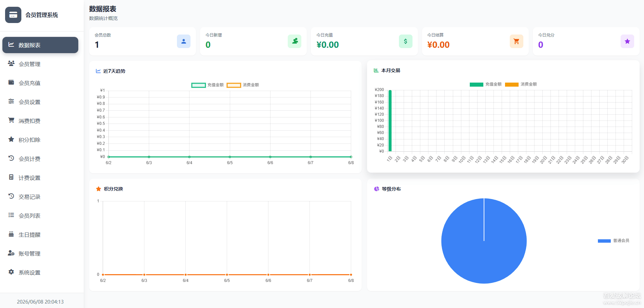Click the 数据报表 page heading

click(x=103, y=9)
